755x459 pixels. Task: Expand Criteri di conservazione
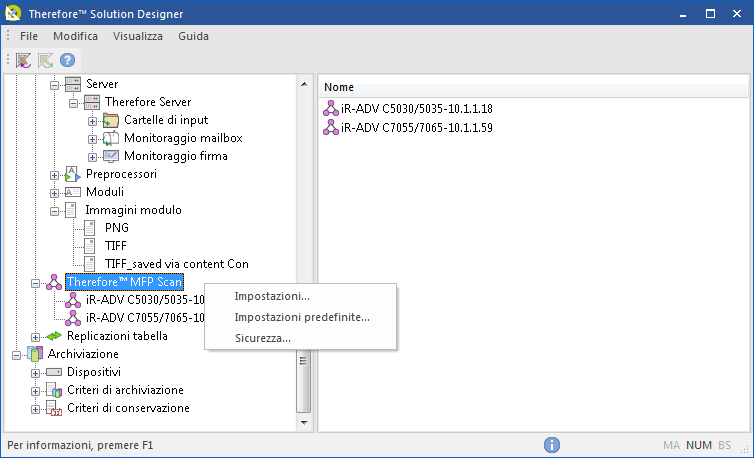(36, 409)
